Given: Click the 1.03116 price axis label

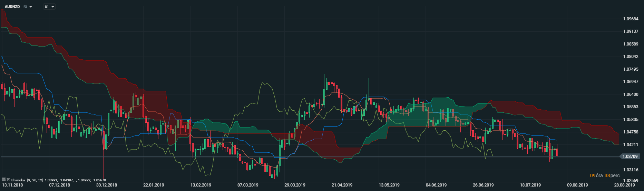Looking at the screenshot, I should (631, 170).
